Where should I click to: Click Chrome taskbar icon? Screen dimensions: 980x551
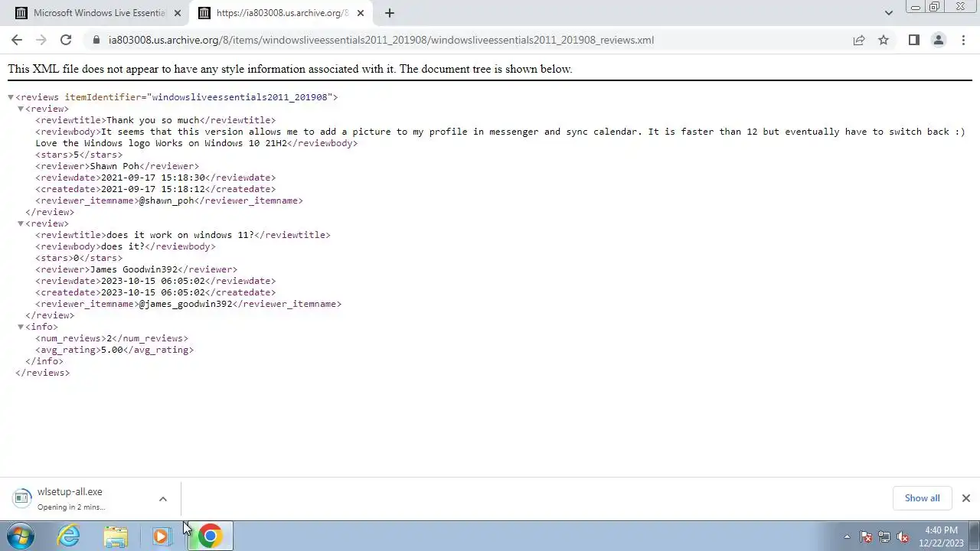210,536
